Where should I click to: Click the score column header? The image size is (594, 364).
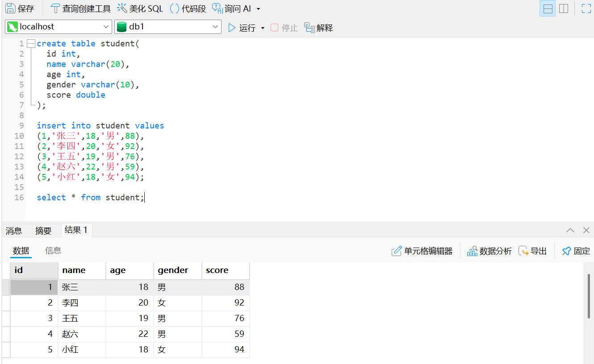click(226, 270)
